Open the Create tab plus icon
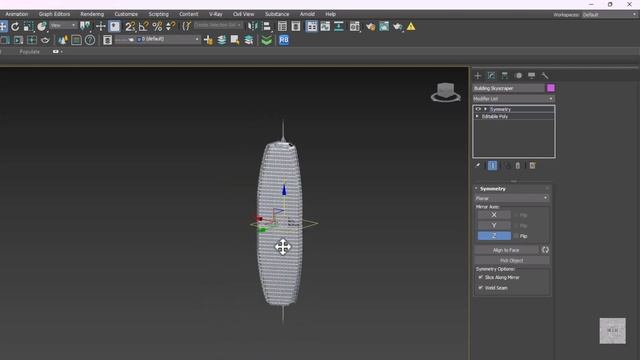640x360 pixels. (478, 76)
